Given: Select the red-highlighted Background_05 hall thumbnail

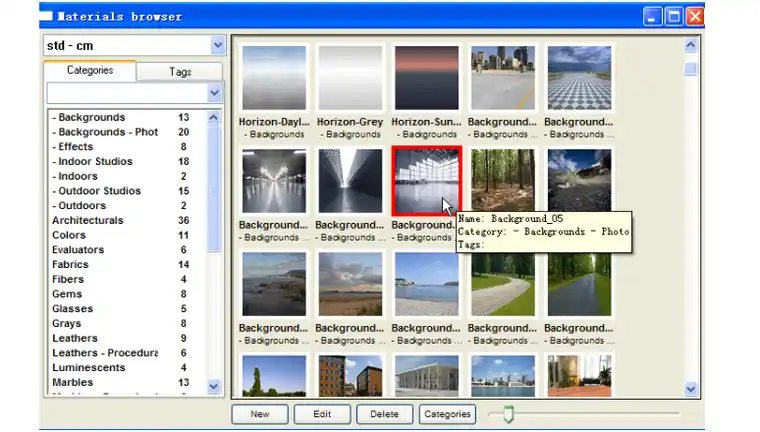Looking at the screenshot, I should click(427, 181).
